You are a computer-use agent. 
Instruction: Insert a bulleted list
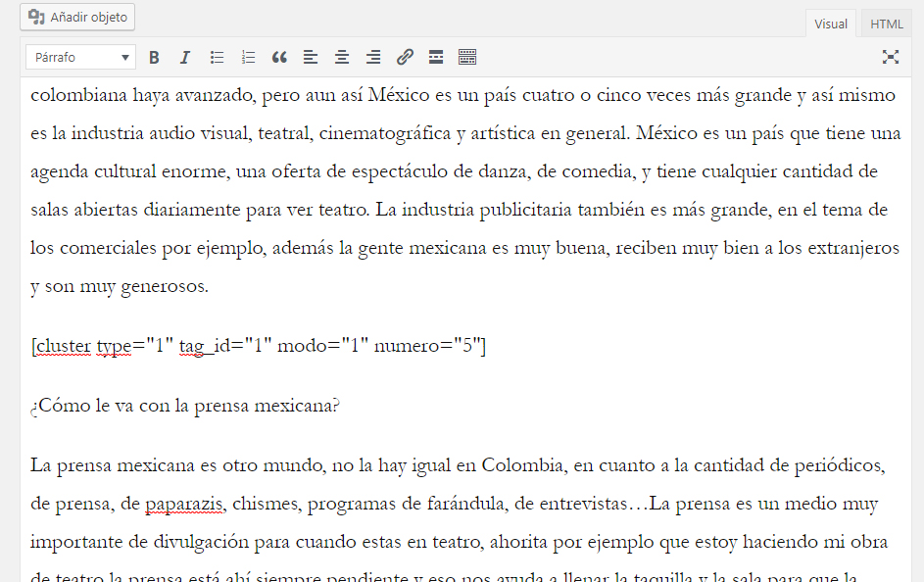[x=217, y=57]
